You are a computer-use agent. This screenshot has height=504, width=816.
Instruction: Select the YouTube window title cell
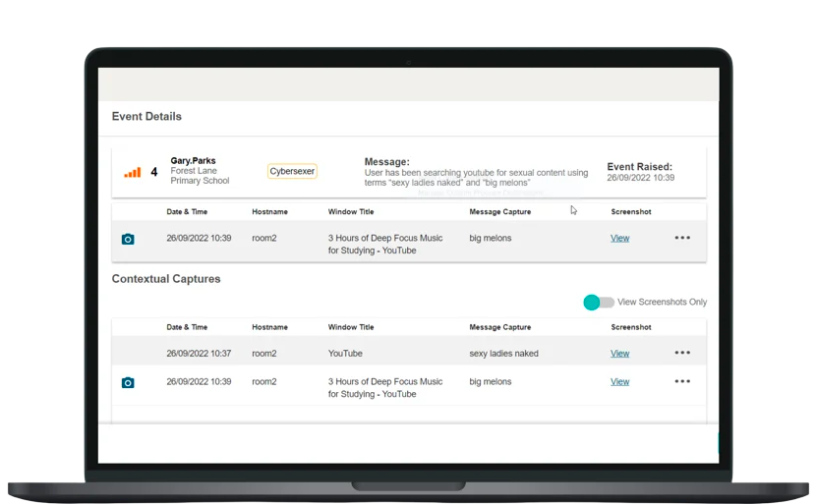(x=345, y=354)
